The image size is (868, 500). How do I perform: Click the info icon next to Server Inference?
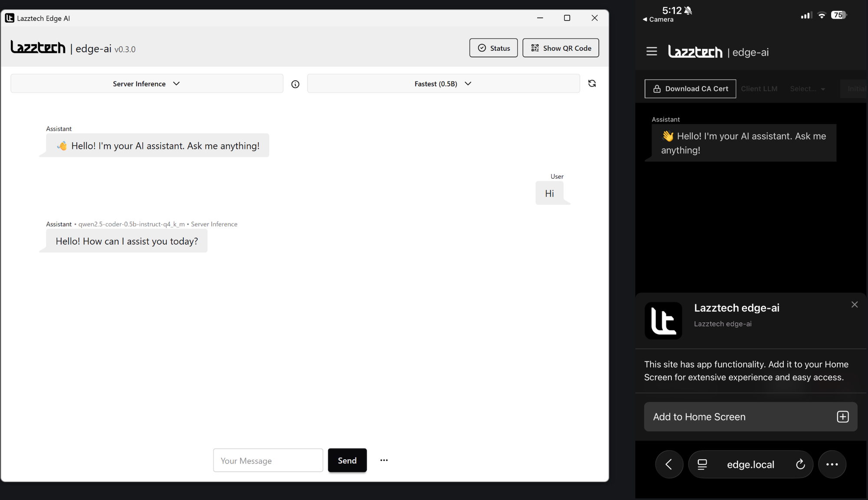tap(295, 84)
